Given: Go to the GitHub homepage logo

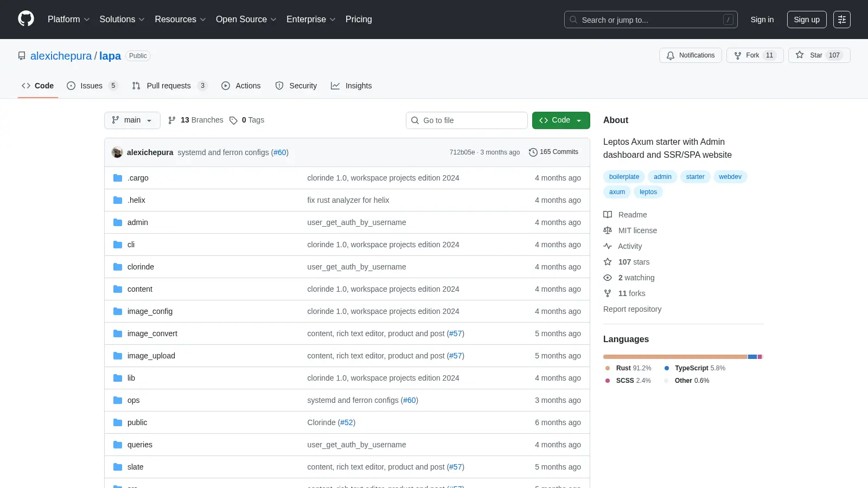Looking at the screenshot, I should [x=26, y=19].
